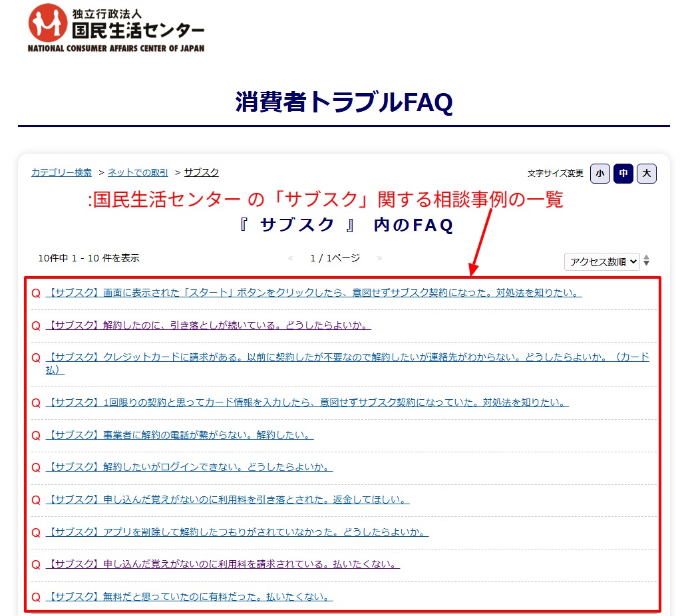Image resolution: width=686 pixels, height=616 pixels.
Task: Open FAQ 解約したのに、引き落としが続いている
Action: tap(208, 325)
